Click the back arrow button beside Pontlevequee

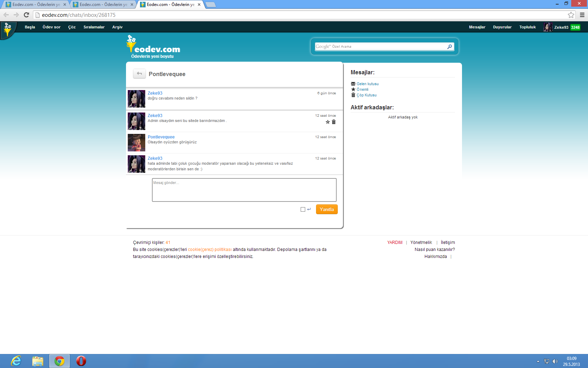tap(139, 74)
